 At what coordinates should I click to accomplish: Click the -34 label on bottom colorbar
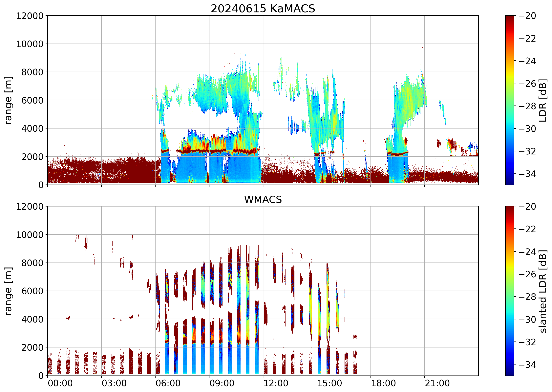pos(527,364)
